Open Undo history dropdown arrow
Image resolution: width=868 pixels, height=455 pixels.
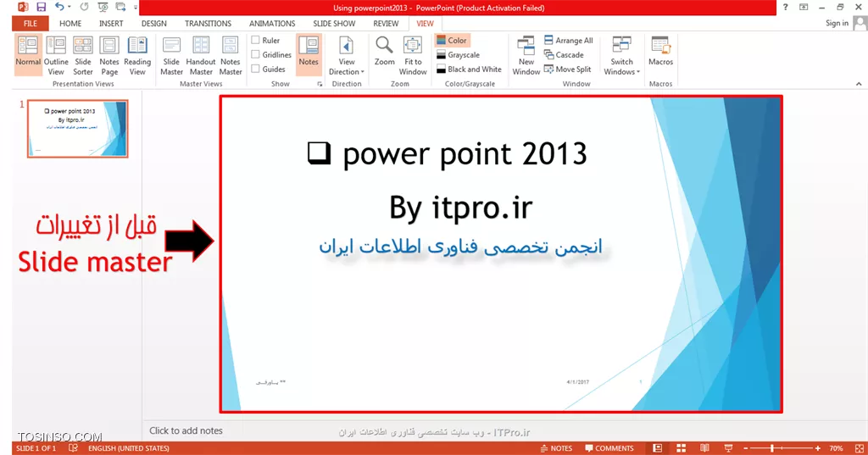click(70, 7)
